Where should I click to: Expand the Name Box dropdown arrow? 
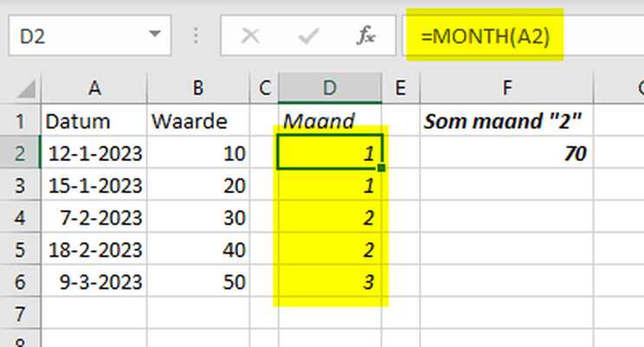[x=155, y=35]
